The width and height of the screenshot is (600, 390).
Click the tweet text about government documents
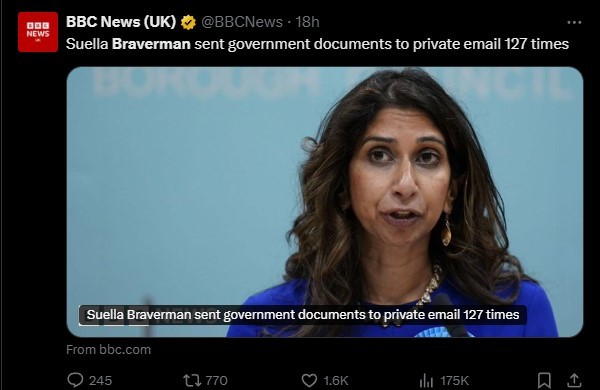click(x=317, y=44)
